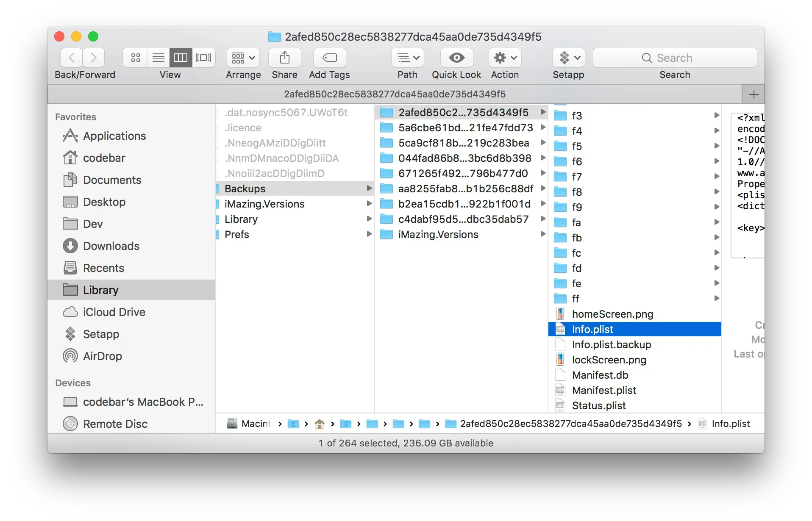
Task: Open Quick Look preview of Info.plist
Action: (456, 58)
